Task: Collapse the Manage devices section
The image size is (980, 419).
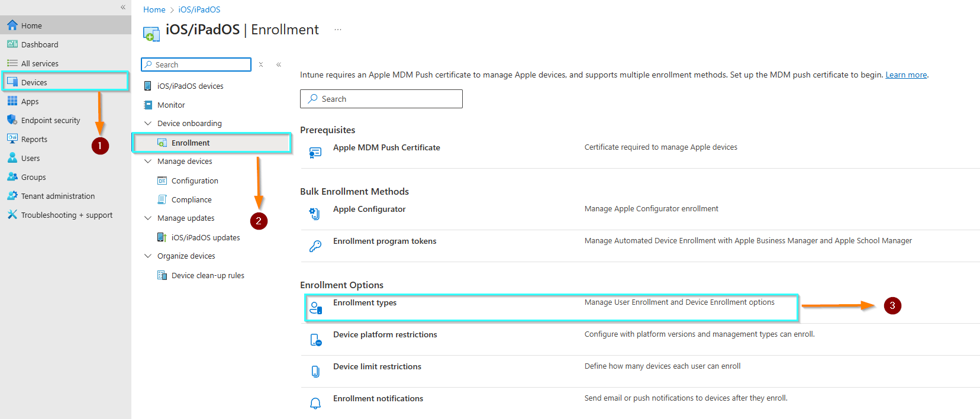Action: [148, 161]
